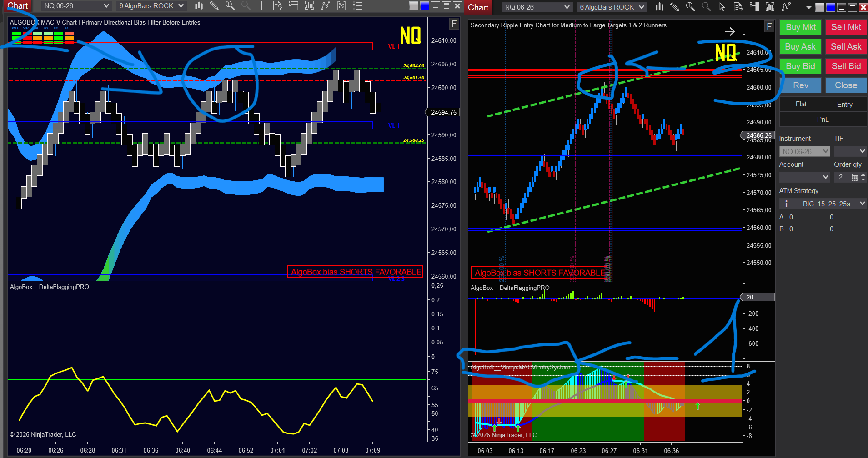
Task: Toggle the F button on right chart
Action: point(769,26)
